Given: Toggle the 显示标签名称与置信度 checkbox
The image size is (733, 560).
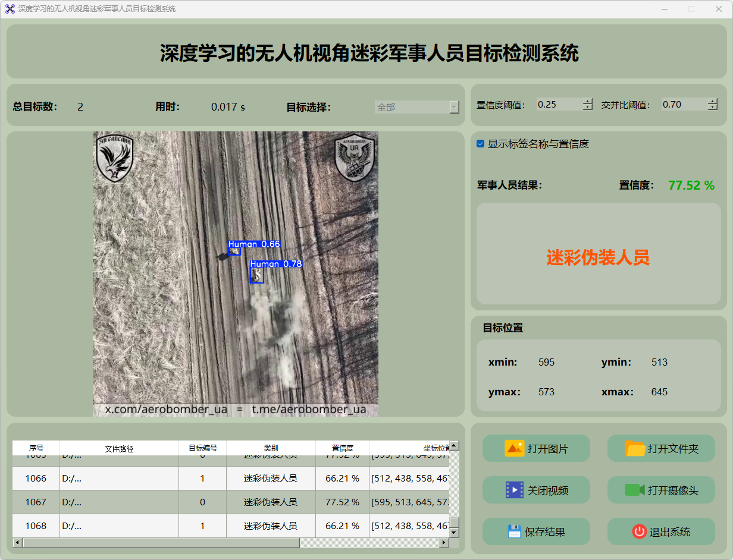Looking at the screenshot, I should click(480, 144).
